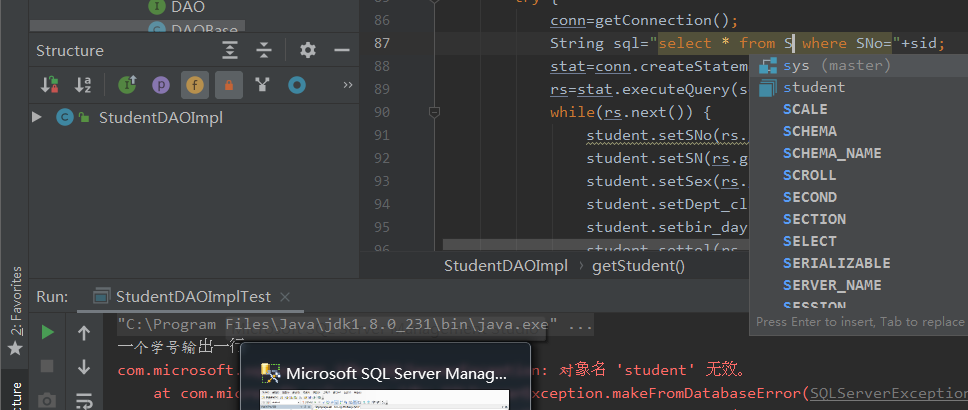This screenshot has width=968, height=410.
Task: Hide the Structure panel with minimize dash
Action: (340, 50)
